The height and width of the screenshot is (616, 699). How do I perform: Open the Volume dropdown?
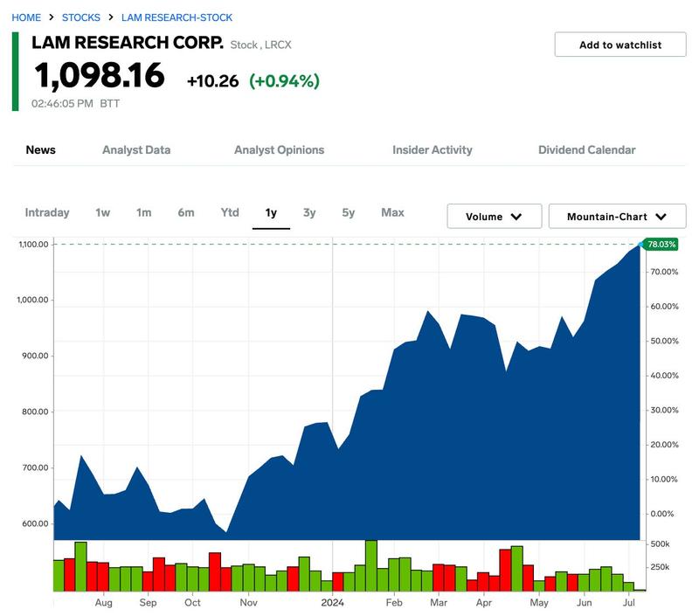(495, 216)
